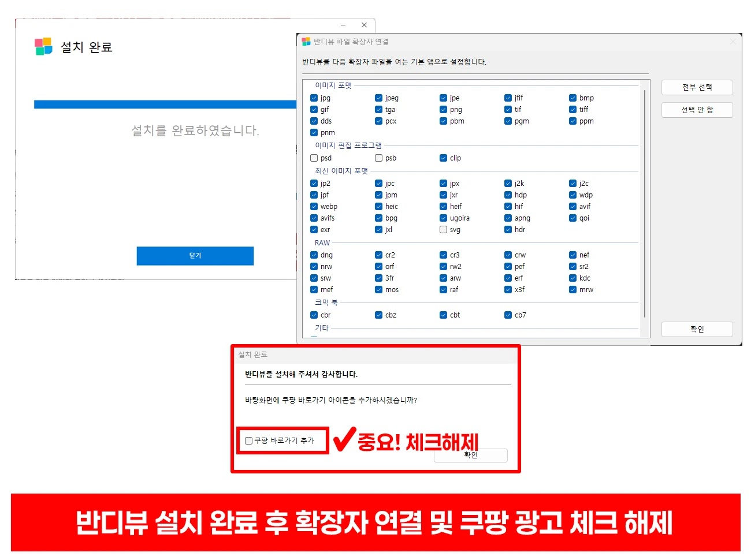This screenshot has height=560, width=751.
Task: Minimize the 설치 완료 install window
Action: click(x=343, y=25)
